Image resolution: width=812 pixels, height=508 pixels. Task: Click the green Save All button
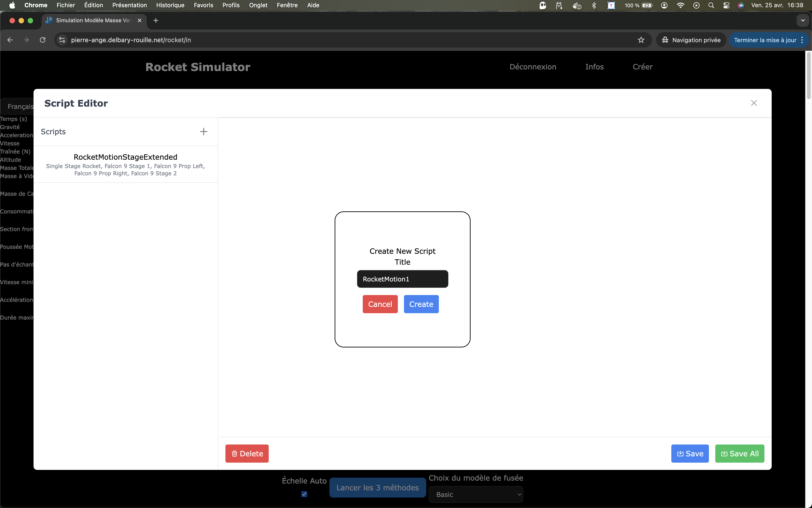739,454
